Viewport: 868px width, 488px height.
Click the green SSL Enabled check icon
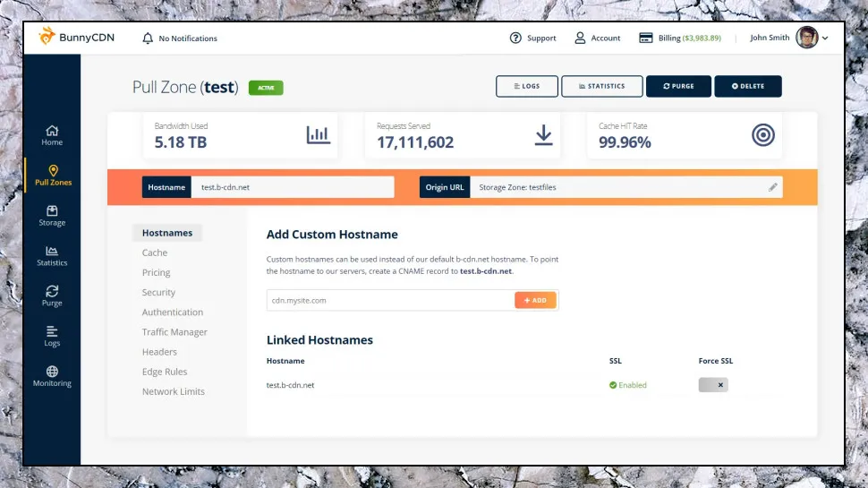coord(613,385)
